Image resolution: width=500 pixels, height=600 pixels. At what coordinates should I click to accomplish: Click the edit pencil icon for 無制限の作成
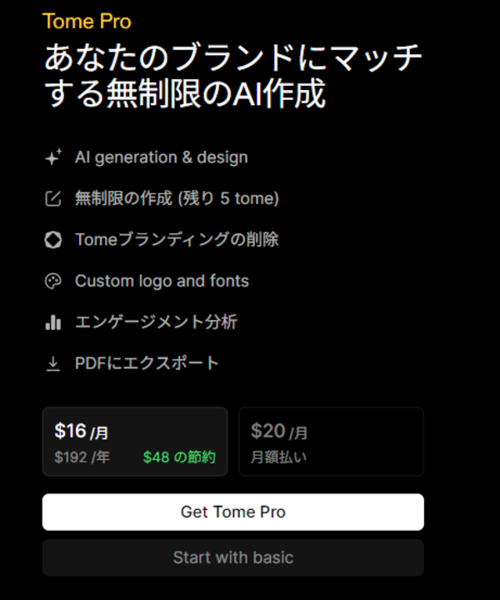[53, 199]
